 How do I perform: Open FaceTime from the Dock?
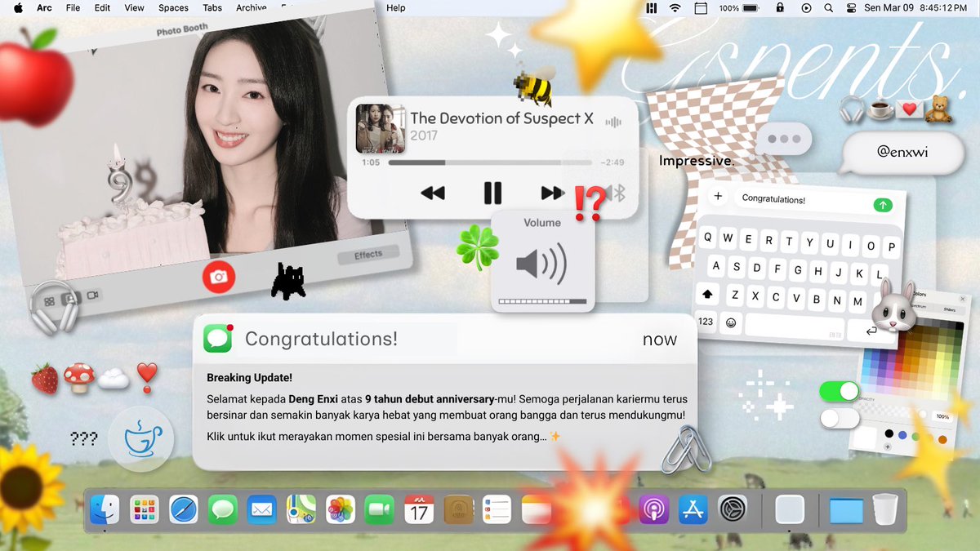tap(380, 510)
